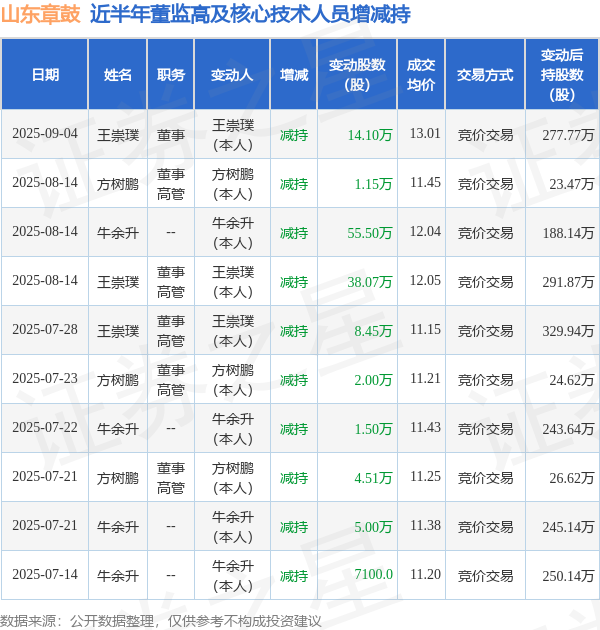Click the average price 13.01
The height and width of the screenshot is (630, 600).
(x=425, y=133)
